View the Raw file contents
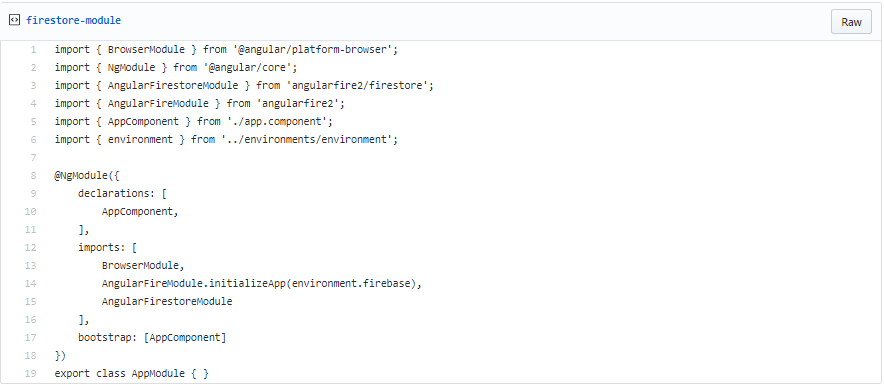The image size is (884, 389). (851, 22)
